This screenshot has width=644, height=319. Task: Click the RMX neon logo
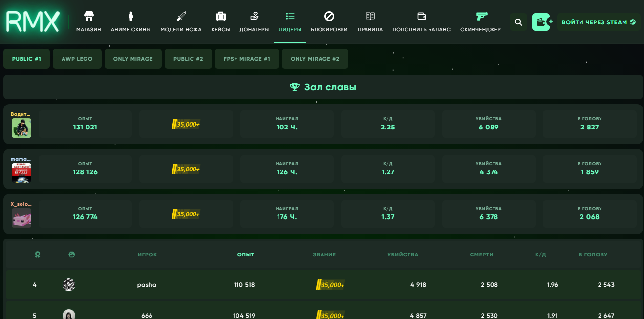point(33,22)
